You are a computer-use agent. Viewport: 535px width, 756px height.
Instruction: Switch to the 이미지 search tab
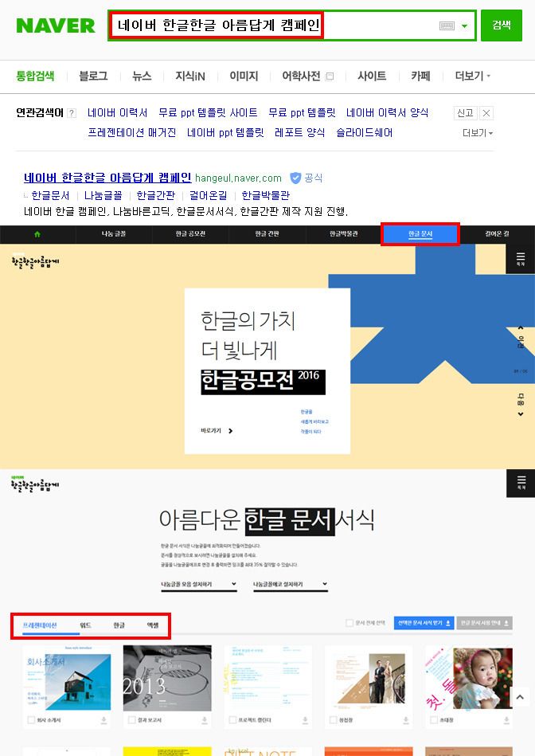(244, 76)
